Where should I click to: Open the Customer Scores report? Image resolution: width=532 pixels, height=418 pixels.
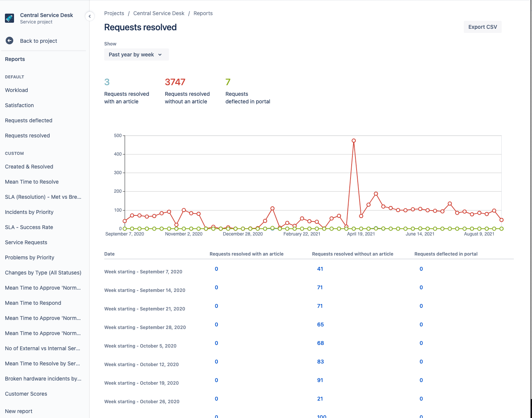tap(26, 394)
